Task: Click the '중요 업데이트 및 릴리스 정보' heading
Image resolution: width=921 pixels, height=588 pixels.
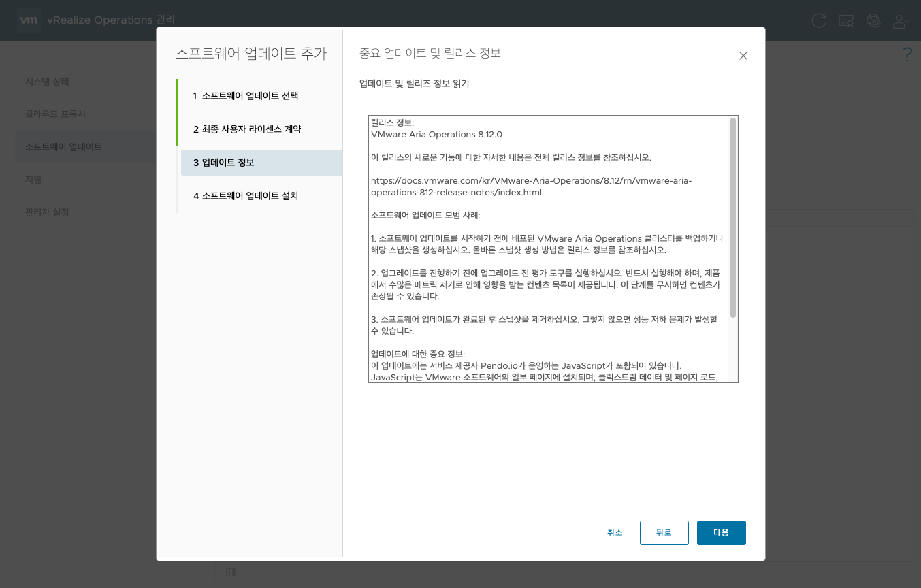Action: click(x=430, y=53)
